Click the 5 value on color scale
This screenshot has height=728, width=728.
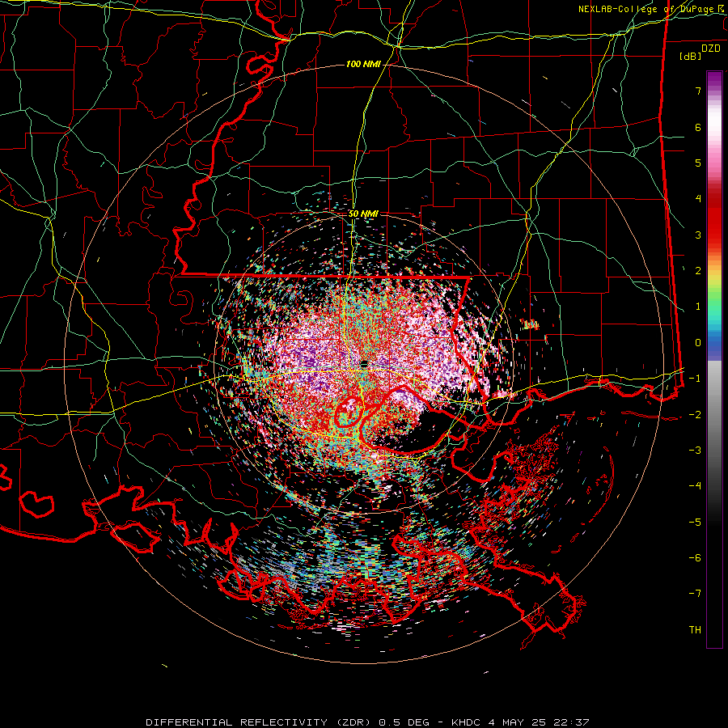coord(698,163)
